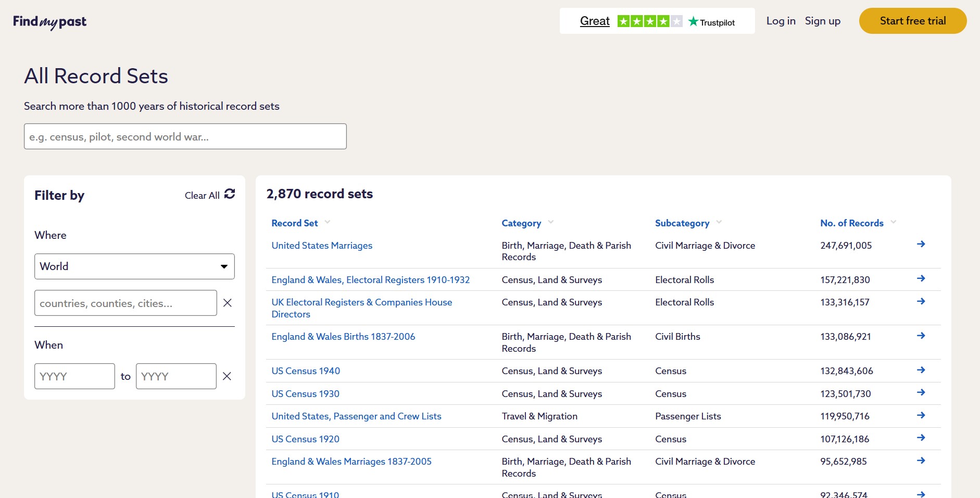Click the Findmypast logo
This screenshot has width=980, height=498.
point(49,22)
